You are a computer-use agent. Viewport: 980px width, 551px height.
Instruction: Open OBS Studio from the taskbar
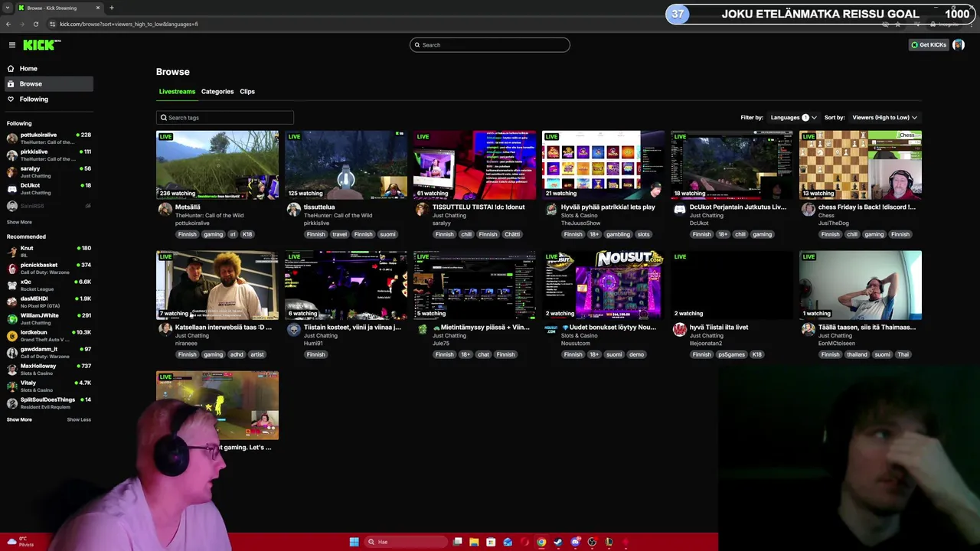592,542
